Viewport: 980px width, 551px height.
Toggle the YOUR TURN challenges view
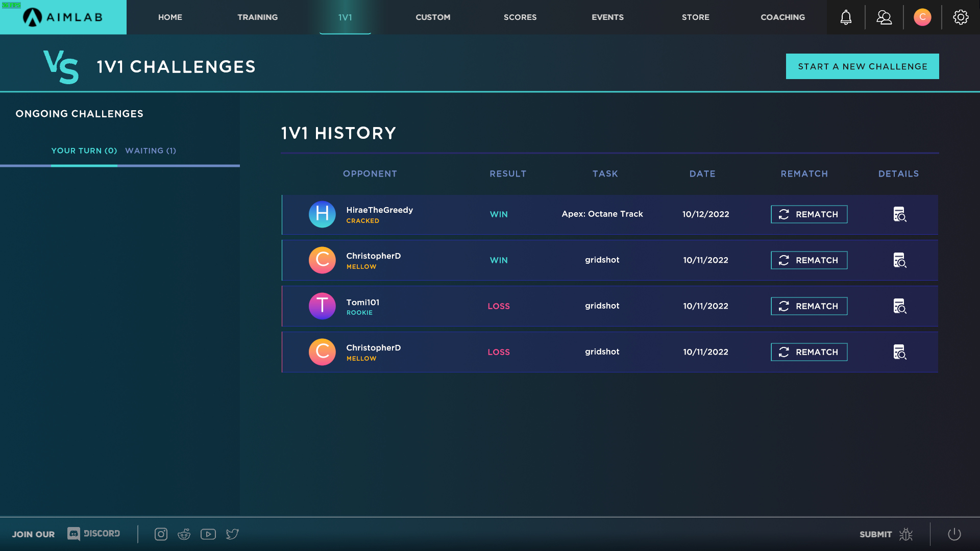tap(84, 151)
